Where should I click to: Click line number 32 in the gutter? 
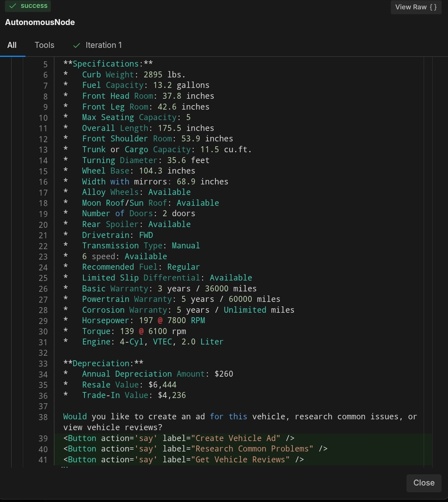click(x=43, y=353)
